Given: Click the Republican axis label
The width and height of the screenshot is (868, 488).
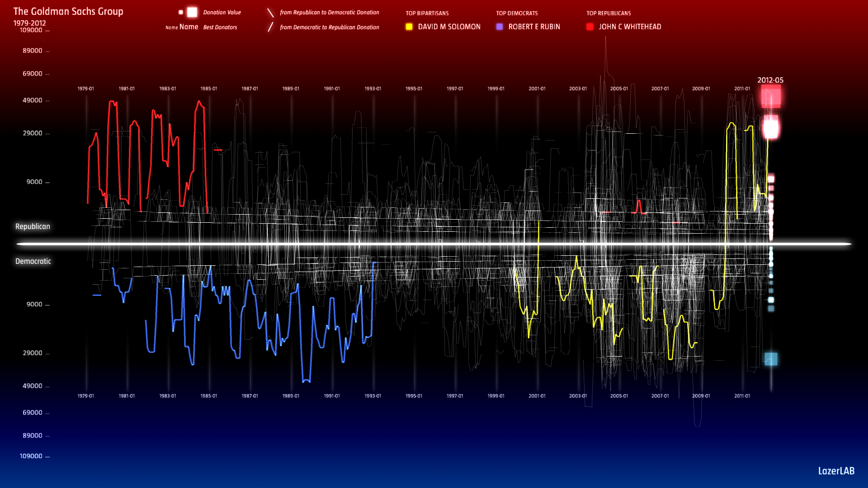Looking at the screenshot, I should click(33, 226).
